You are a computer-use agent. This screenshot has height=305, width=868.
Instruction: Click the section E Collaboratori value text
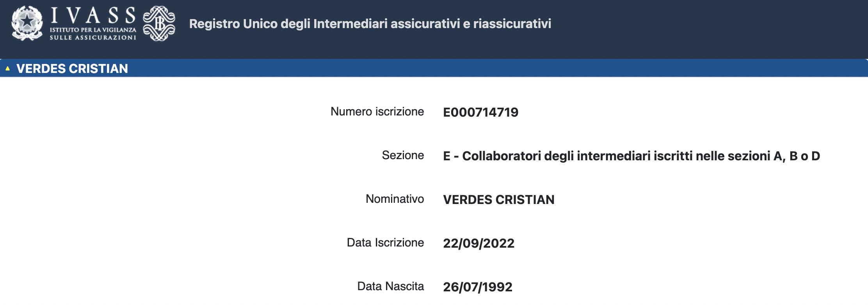coord(631,156)
